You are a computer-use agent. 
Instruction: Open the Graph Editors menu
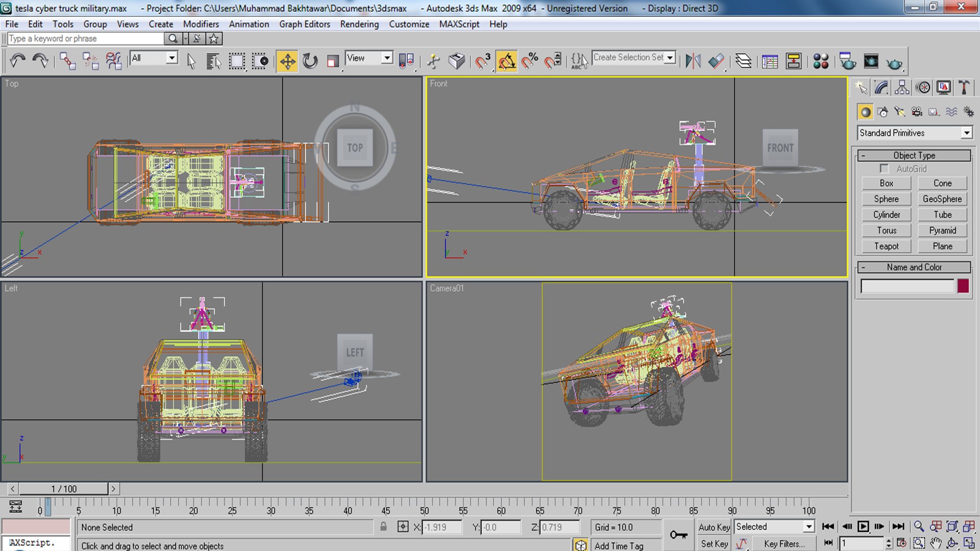pos(305,24)
